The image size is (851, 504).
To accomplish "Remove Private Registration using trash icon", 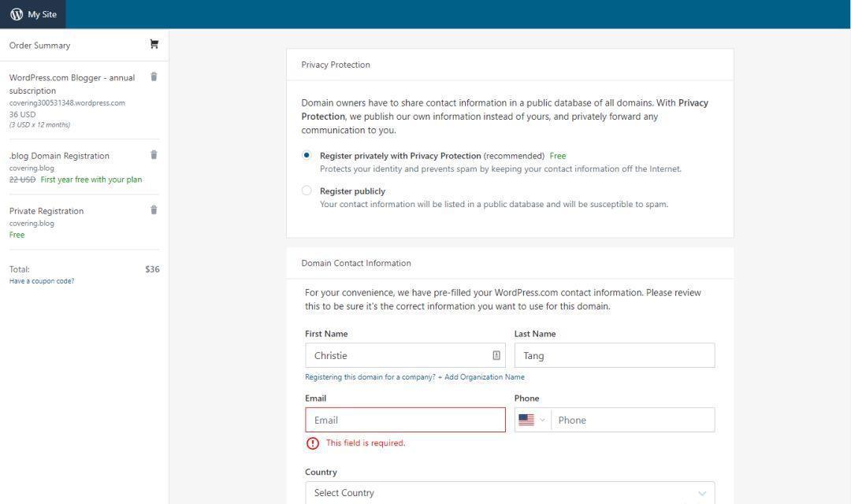I will (x=154, y=210).
